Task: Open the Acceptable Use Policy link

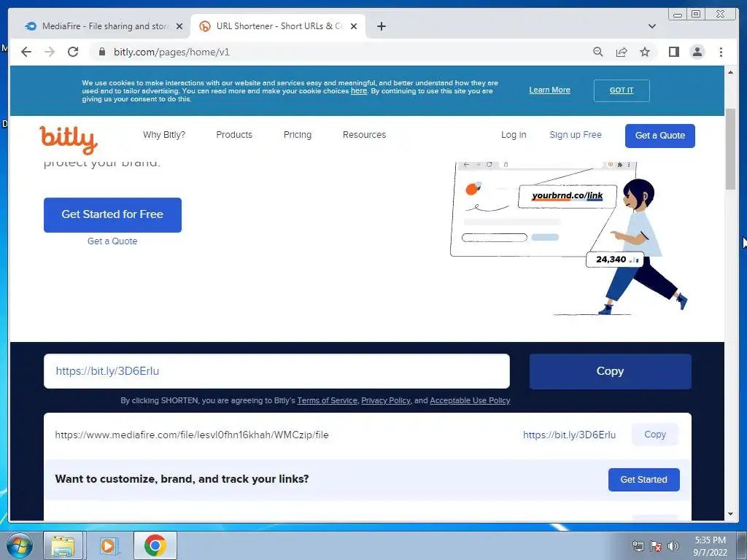Action: (x=470, y=400)
